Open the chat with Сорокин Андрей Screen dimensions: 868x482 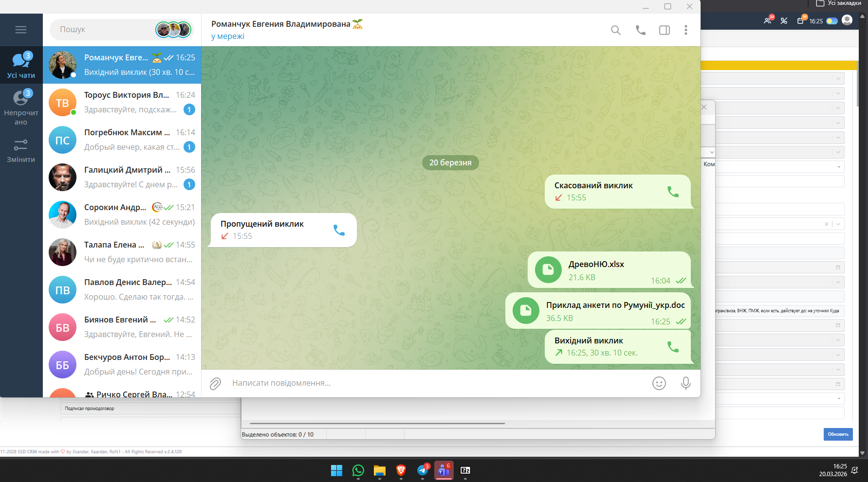click(122, 215)
